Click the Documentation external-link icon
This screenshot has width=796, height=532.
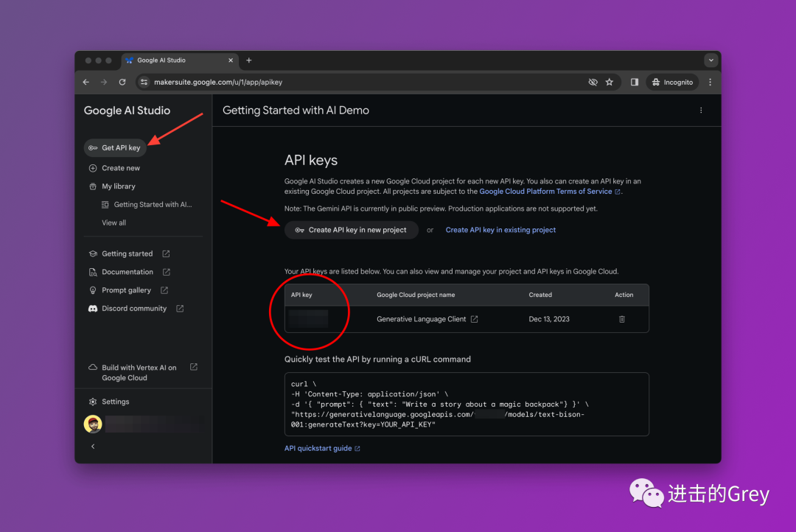[166, 272]
